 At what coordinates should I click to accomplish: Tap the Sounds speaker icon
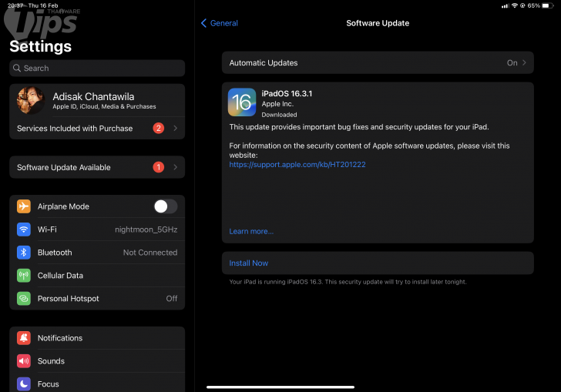click(24, 361)
